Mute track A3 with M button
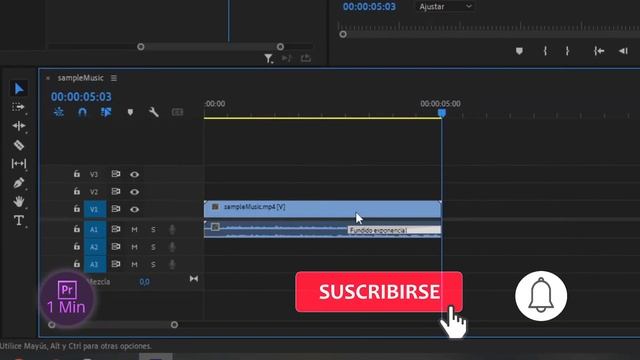640x360 pixels. coord(134,264)
